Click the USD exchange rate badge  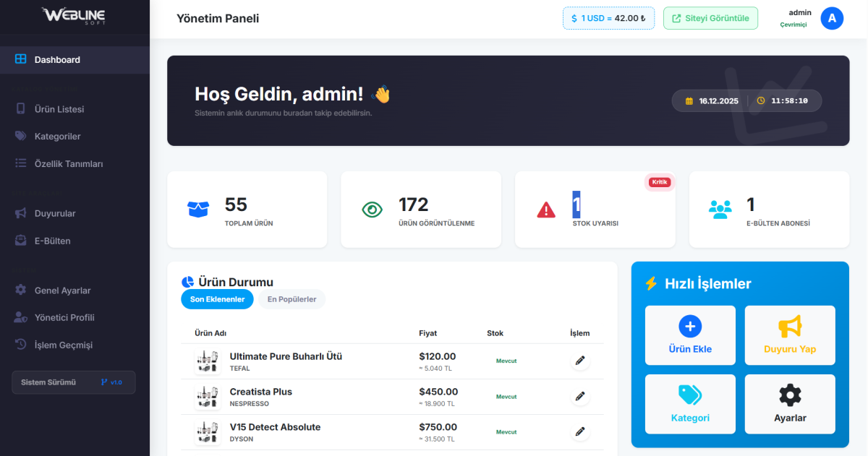point(608,18)
